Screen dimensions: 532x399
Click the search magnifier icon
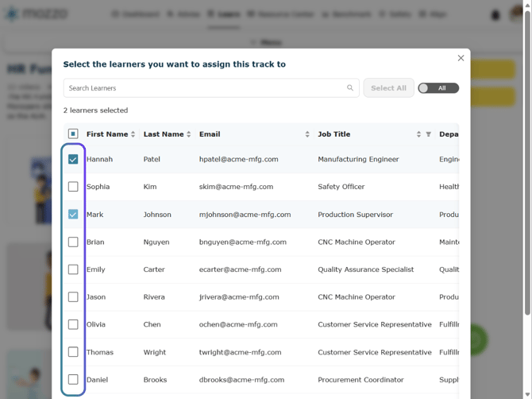click(350, 88)
